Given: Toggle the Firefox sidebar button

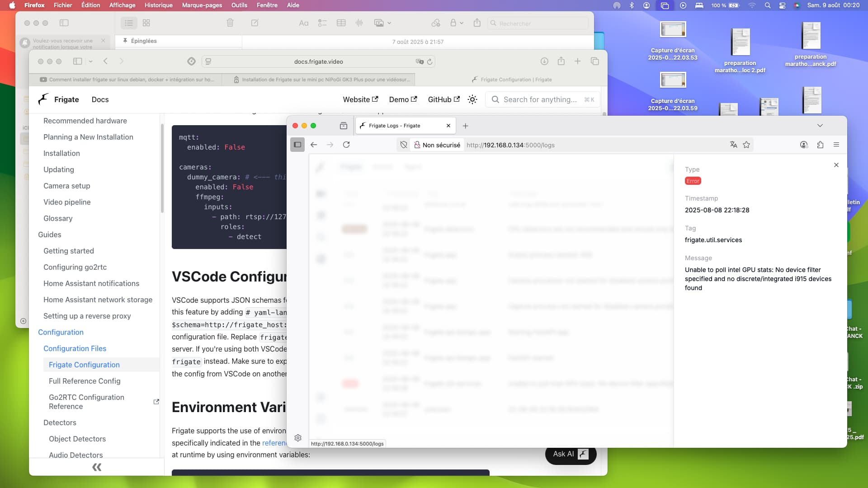Looking at the screenshot, I should tap(297, 145).
